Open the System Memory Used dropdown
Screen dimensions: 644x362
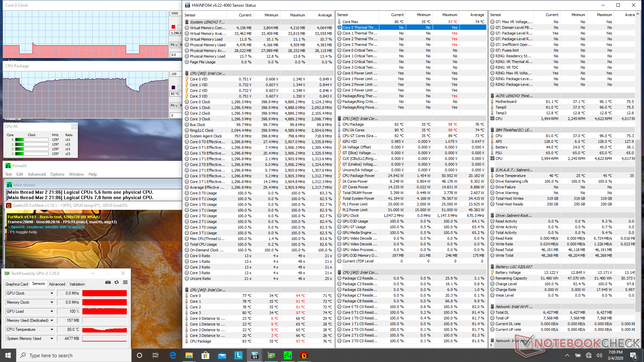[52, 339]
